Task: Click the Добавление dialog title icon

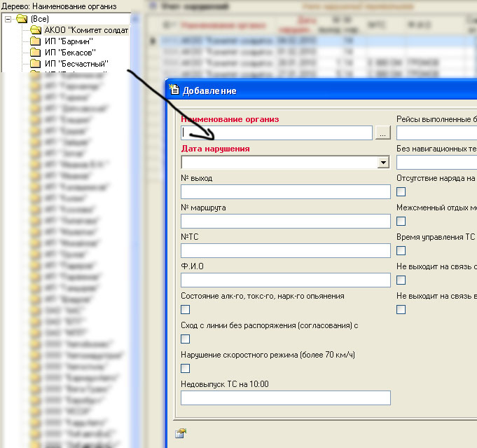Action: point(174,90)
